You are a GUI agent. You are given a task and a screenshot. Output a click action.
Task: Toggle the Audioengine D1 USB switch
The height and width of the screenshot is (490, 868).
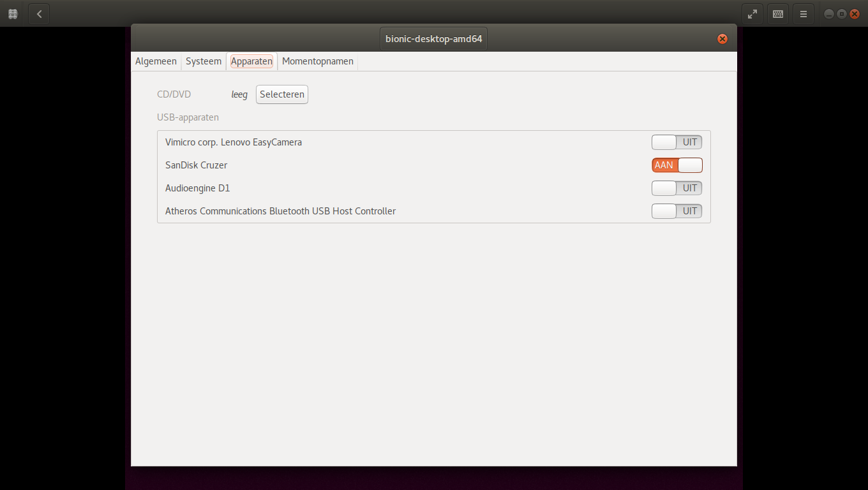coord(677,188)
